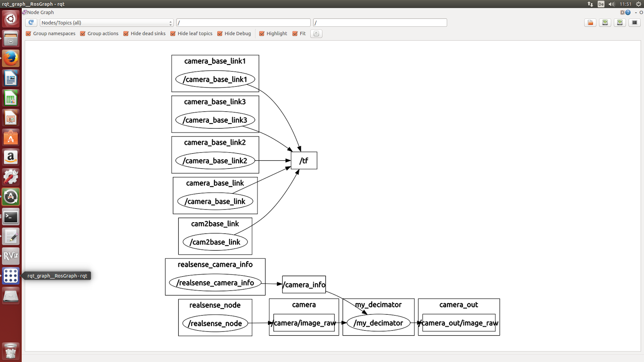Viewport: 644px width, 362px height.
Task: Open LibreOffice Impress from launcher
Action: click(x=11, y=118)
